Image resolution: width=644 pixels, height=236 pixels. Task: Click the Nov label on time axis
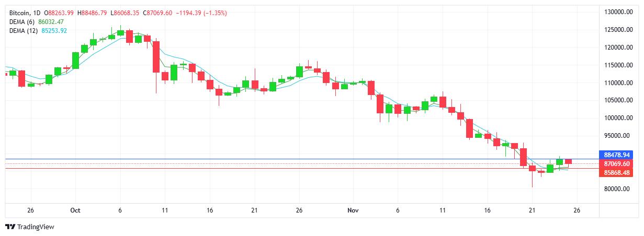pos(353,210)
